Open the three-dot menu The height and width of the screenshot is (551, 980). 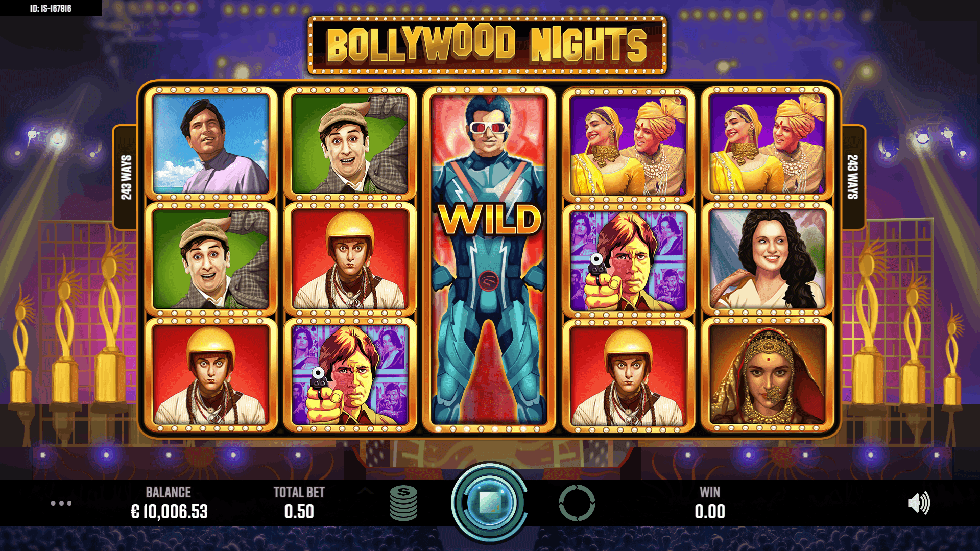coord(61,503)
